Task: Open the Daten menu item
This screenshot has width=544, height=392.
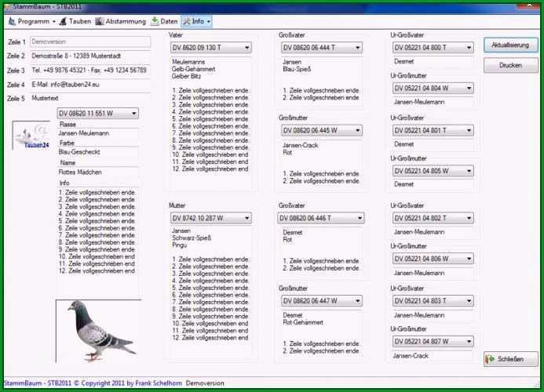Action: pos(164,21)
